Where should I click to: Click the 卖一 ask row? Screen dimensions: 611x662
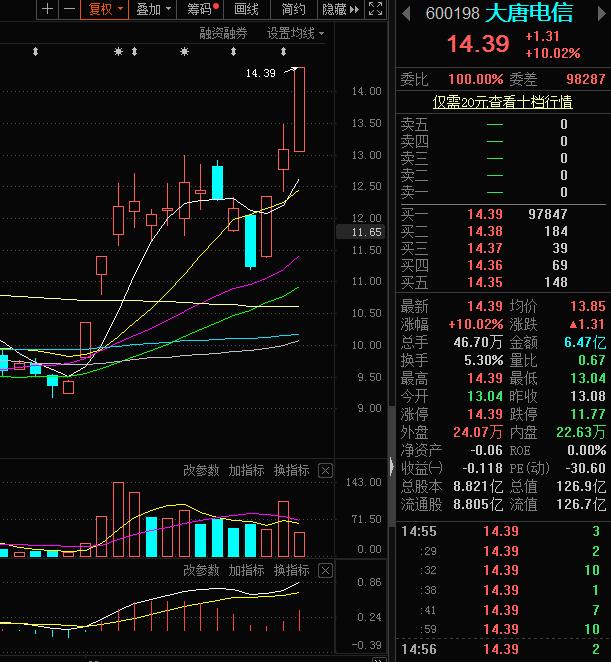tap(503, 193)
